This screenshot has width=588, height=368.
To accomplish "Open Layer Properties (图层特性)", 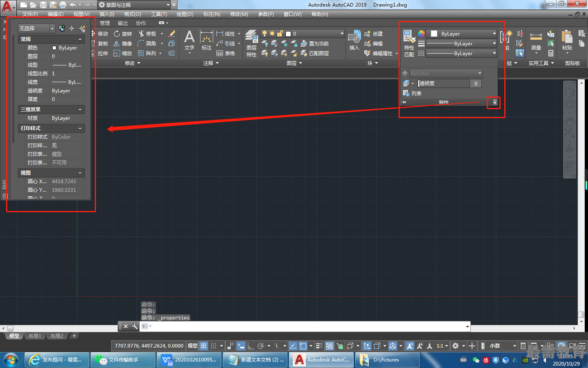I will pos(252,43).
